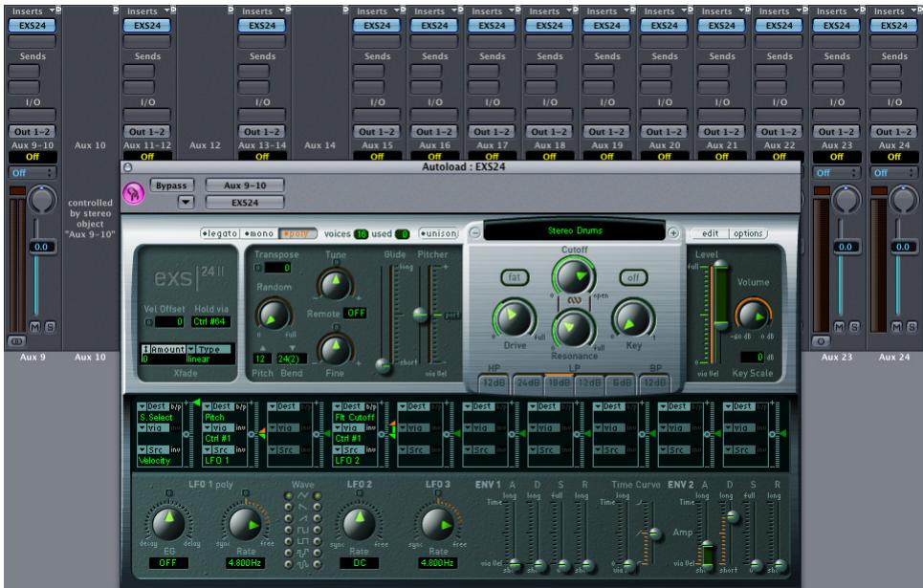
Task: Click the LFO 3 Rate knob
Action: click(437, 524)
